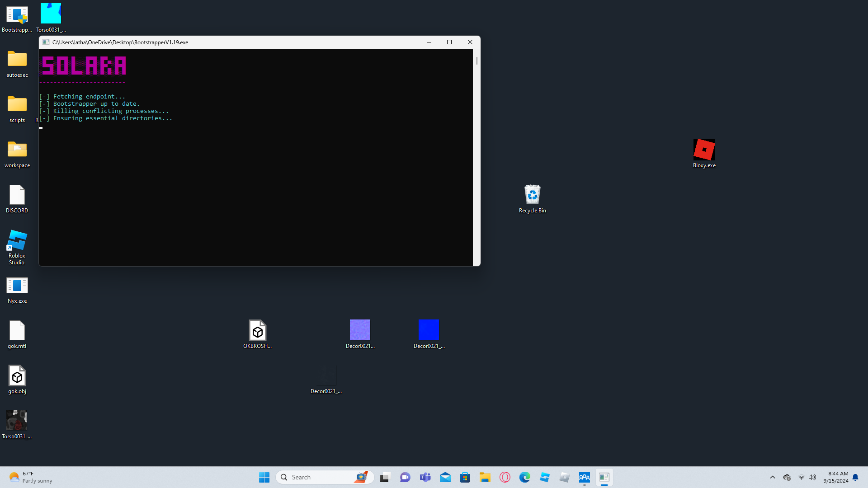Click the taskbar Search box

point(325,477)
